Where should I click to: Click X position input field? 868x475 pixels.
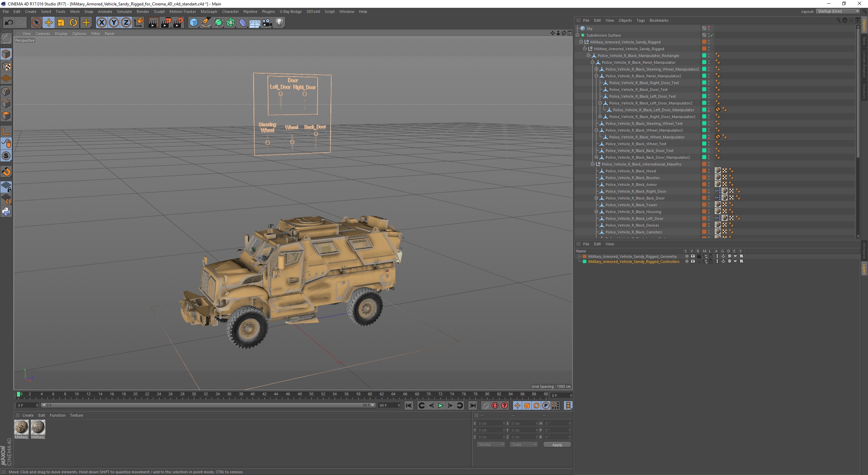(490, 423)
